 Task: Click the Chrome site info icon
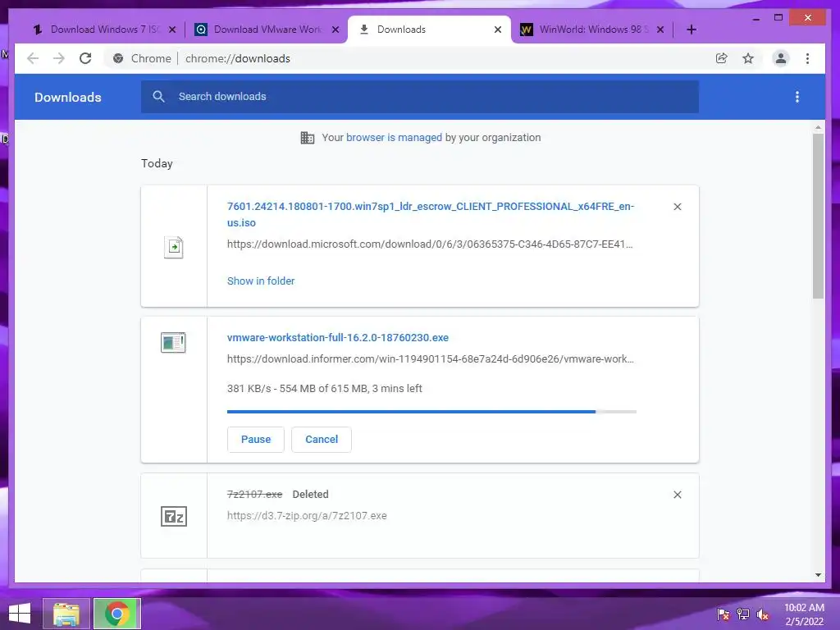pyautogui.click(x=118, y=58)
